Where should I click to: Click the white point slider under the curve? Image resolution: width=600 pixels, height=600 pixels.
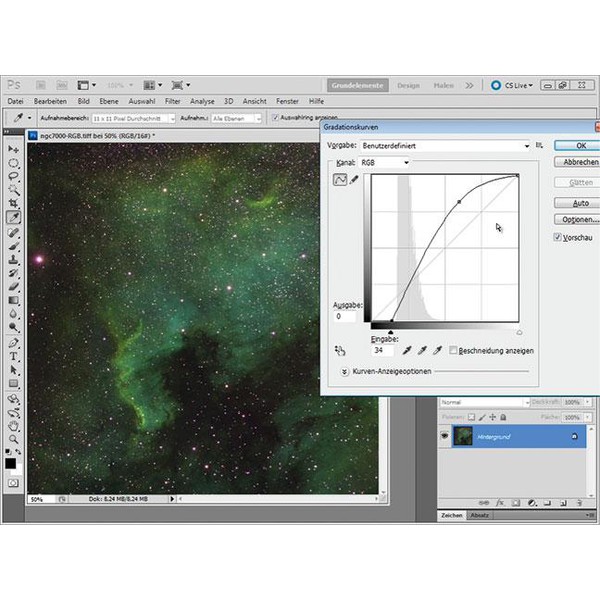point(518,331)
